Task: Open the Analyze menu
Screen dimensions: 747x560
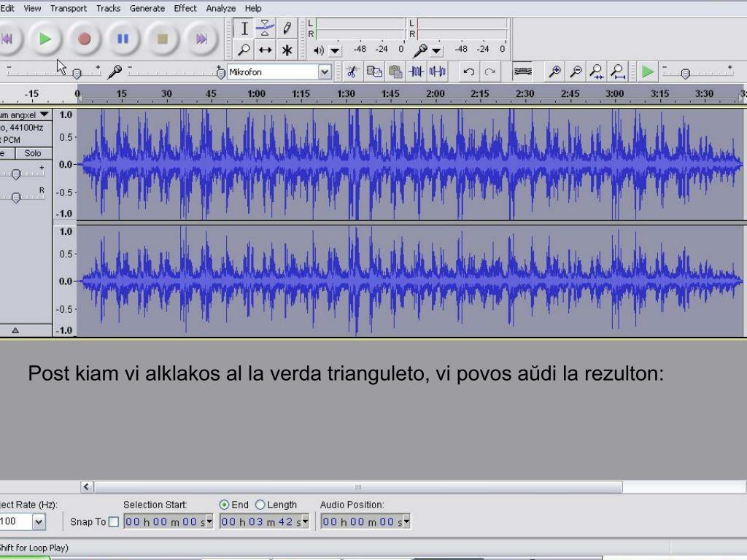Action: pos(221,8)
